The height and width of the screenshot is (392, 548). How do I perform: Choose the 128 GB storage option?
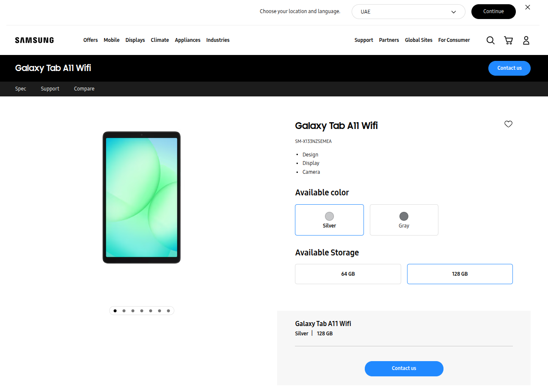pyautogui.click(x=460, y=274)
